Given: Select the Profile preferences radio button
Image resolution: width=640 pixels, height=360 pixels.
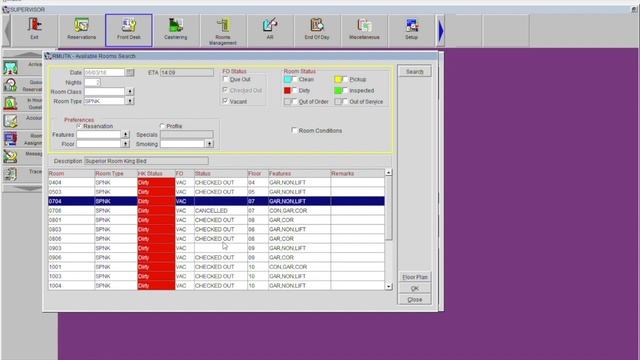Looking at the screenshot, I should tap(162, 126).
